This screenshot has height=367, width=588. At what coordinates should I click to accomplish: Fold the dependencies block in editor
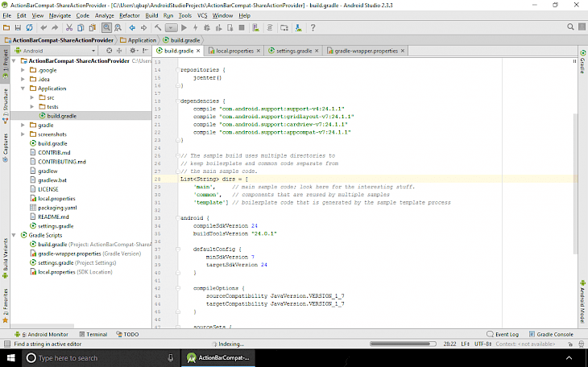tap(178, 101)
